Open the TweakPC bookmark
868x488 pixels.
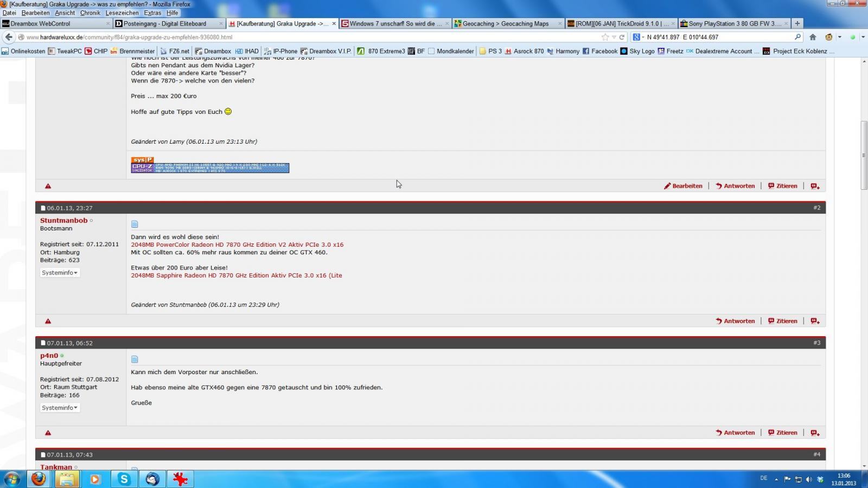[x=65, y=51]
